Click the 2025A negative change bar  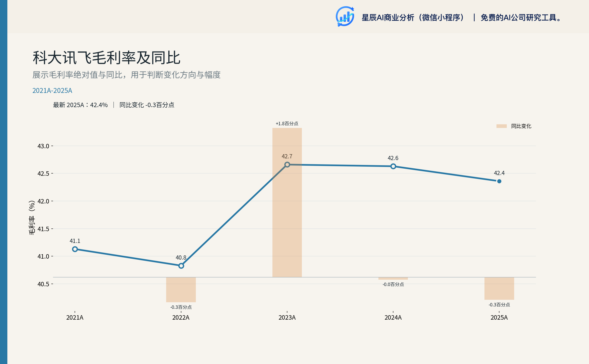click(499, 289)
